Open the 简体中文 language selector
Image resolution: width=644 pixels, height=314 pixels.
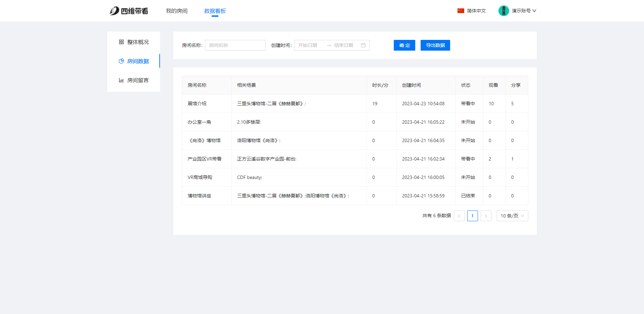pyautogui.click(x=476, y=11)
